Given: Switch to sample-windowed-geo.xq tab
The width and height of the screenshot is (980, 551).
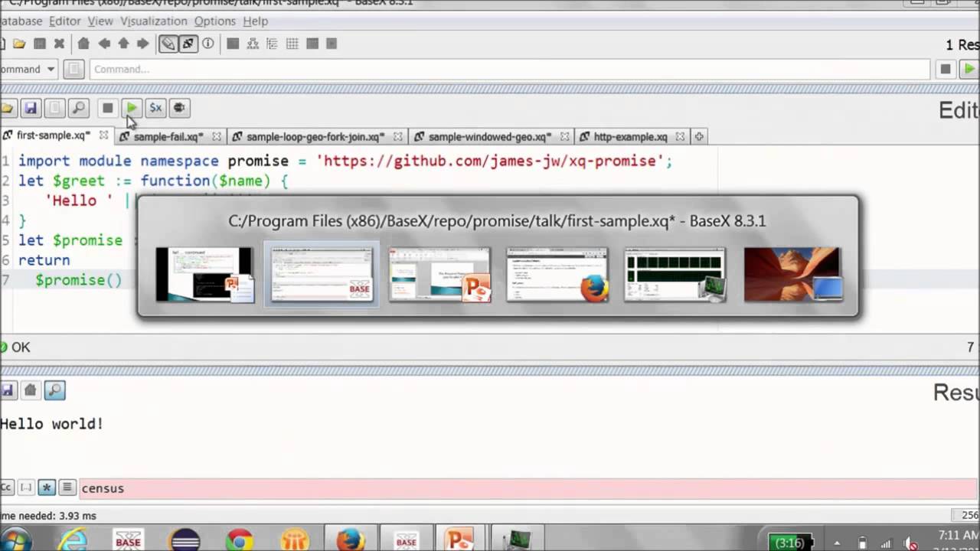Looking at the screenshot, I should (490, 136).
